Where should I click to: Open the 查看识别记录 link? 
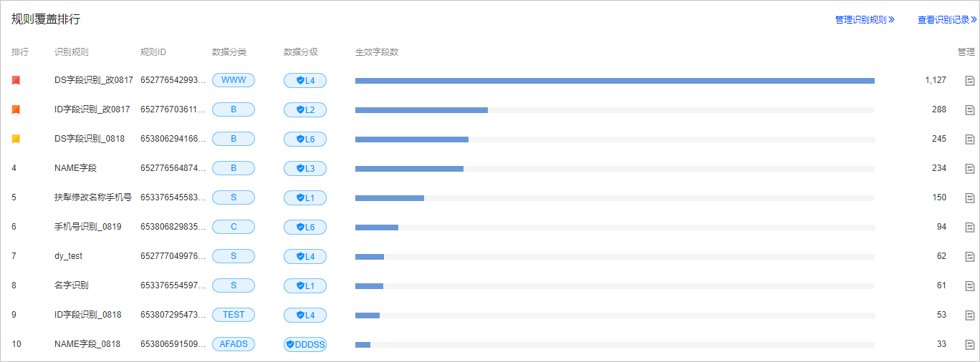[x=947, y=20]
